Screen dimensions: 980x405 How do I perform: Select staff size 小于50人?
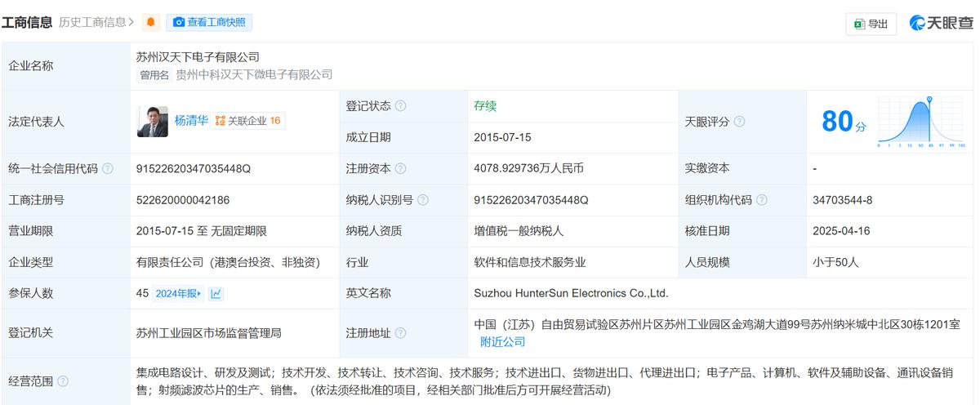pos(836,262)
